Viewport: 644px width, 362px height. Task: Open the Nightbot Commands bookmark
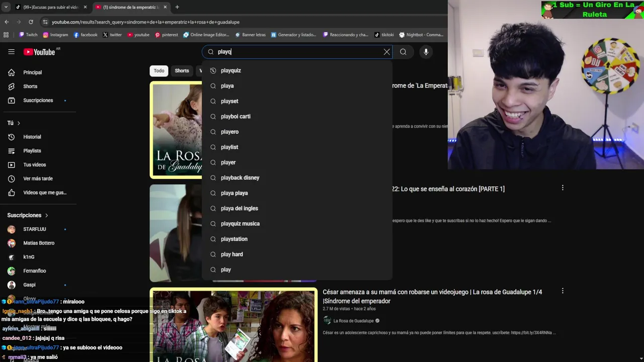tap(421, 35)
